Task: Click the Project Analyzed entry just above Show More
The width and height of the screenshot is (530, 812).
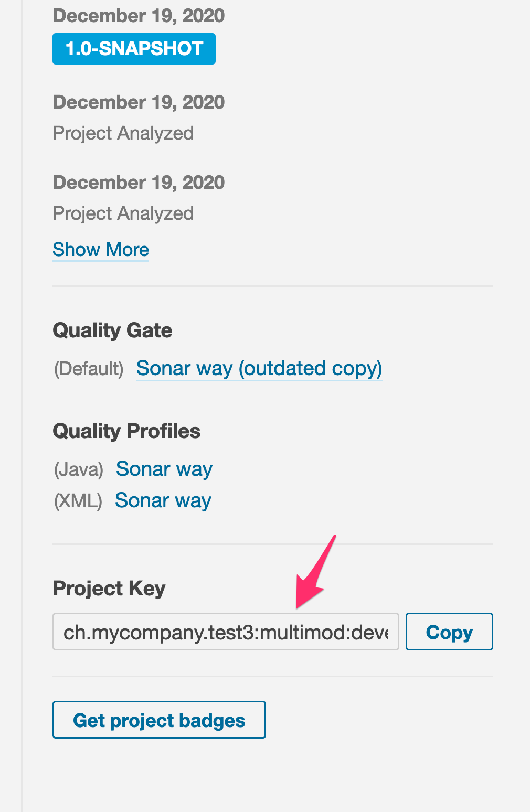Action: 123,213
